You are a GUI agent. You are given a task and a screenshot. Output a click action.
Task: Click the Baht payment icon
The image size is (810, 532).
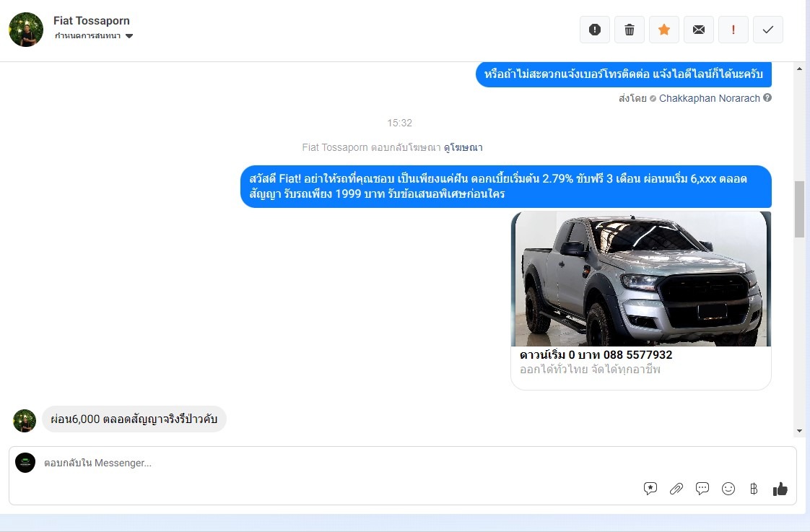(754, 489)
